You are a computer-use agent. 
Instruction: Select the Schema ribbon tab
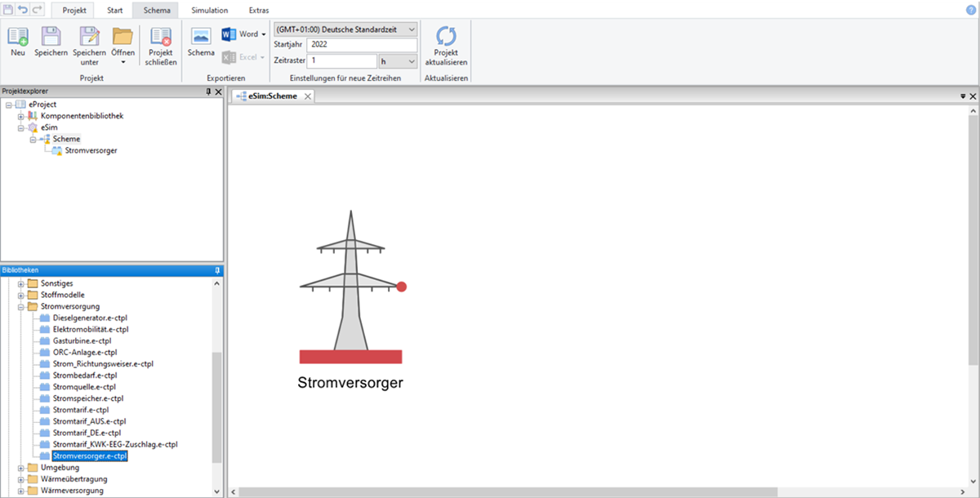tap(155, 10)
